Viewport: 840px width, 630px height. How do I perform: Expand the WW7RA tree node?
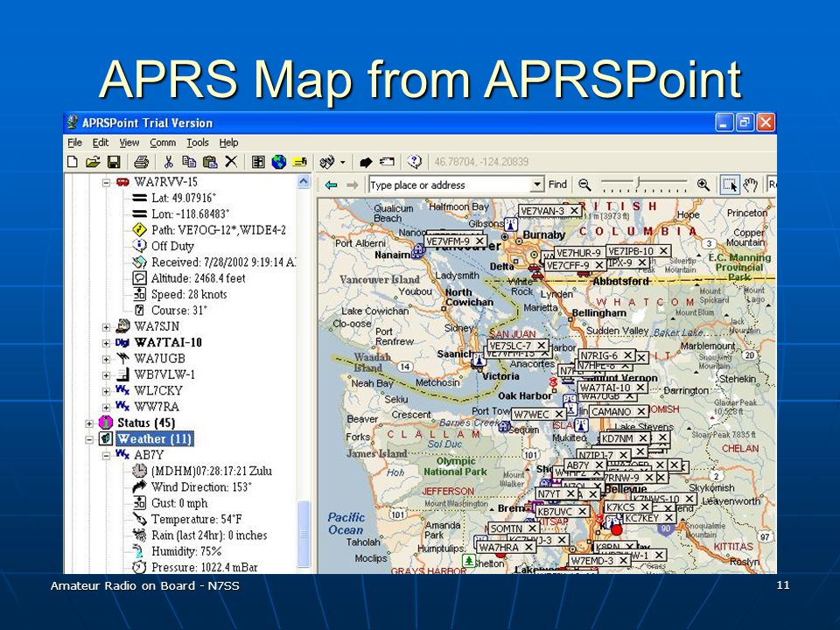(106, 407)
